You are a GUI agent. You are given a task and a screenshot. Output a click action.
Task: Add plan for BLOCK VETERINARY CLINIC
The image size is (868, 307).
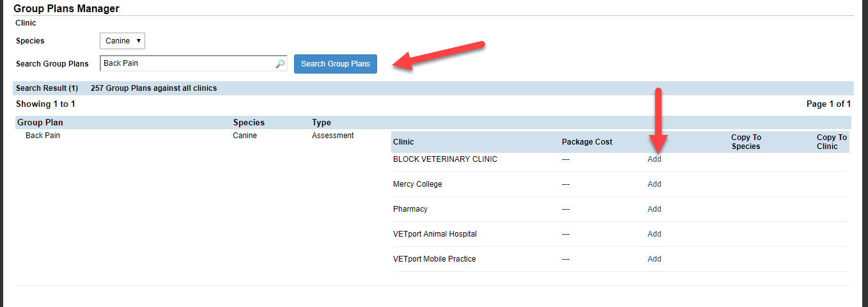(654, 159)
